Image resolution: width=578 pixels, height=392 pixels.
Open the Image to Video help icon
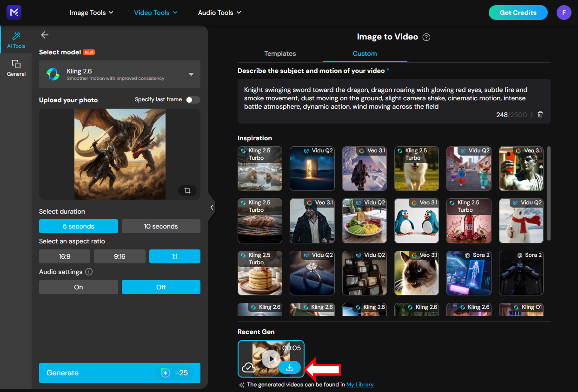426,37
